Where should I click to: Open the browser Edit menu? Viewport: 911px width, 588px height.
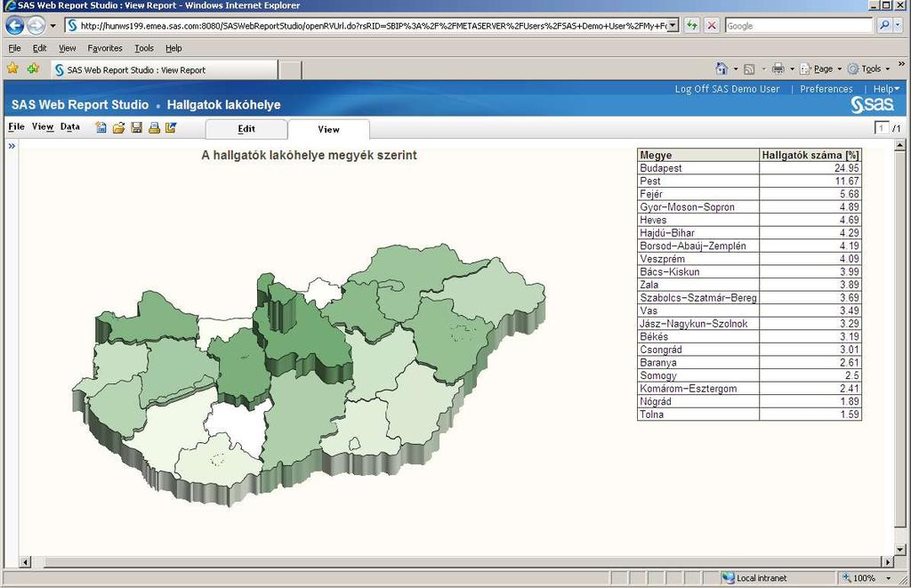(x=39, y=48)
